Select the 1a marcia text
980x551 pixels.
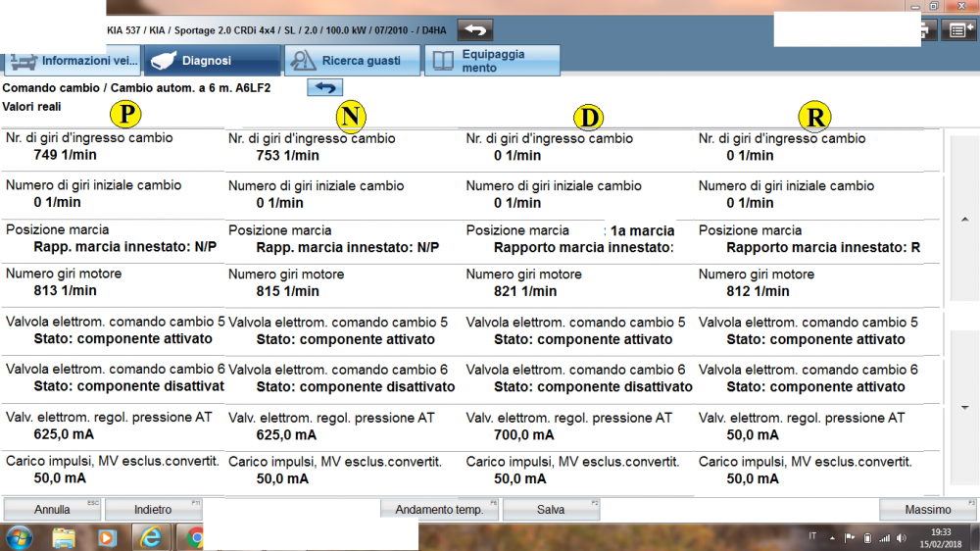pyautogui.click(x=643, y=230)
